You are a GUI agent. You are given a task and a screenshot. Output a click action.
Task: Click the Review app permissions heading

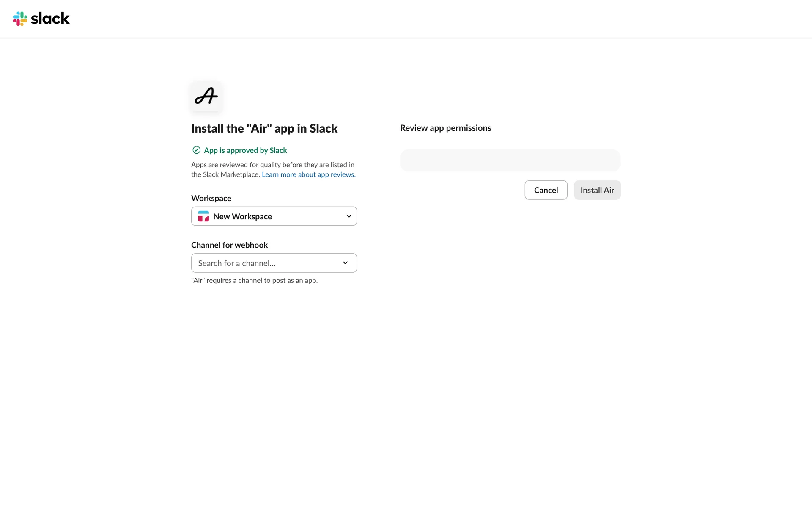[x=446, y=128]
